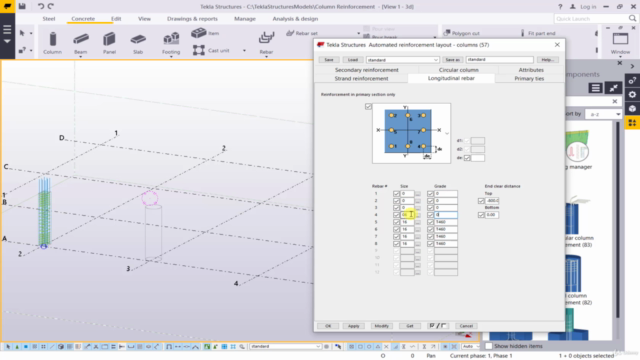Open the Drawings & reports ribbon tab
The height and width of the screenshot is (360, 640).
coord(192,19)
